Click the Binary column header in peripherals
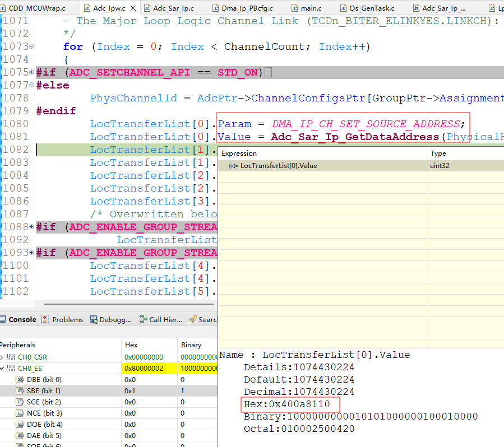Screen dimensions: 504x447 (x=198, y=345)
